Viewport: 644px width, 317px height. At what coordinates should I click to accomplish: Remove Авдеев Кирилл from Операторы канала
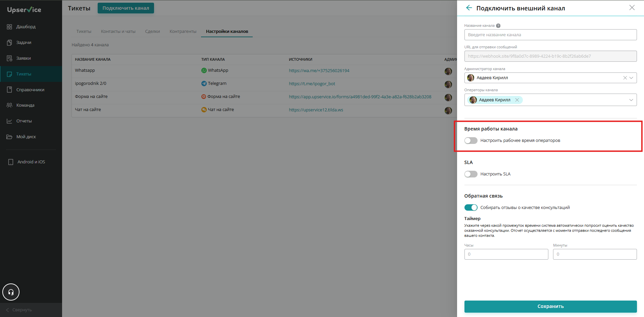coord(517,100)
